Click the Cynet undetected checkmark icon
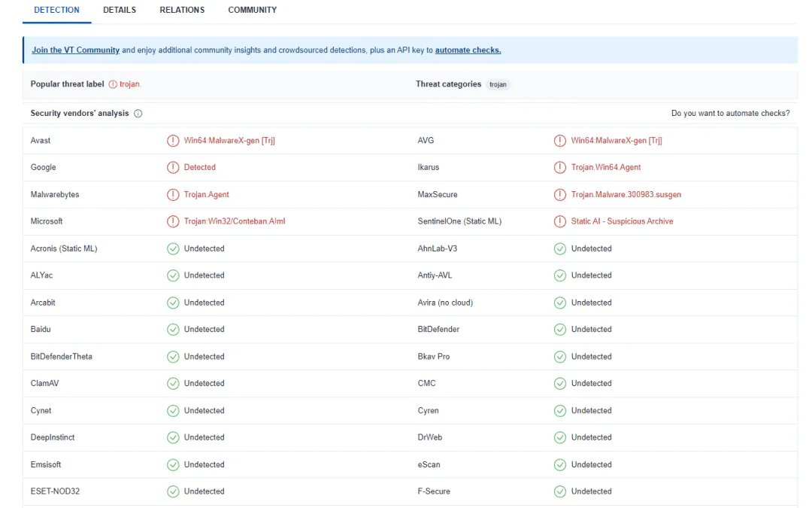 (x=173, y=411)
